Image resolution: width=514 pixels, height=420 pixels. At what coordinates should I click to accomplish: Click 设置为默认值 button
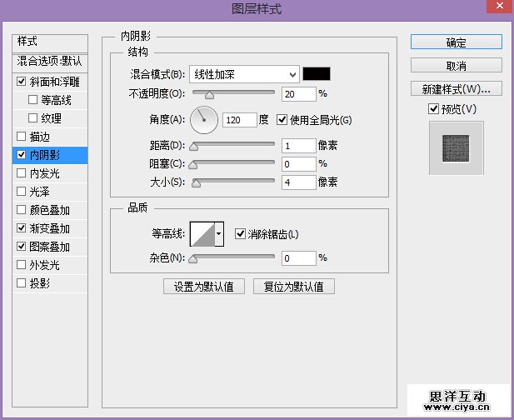pos(204,287)
